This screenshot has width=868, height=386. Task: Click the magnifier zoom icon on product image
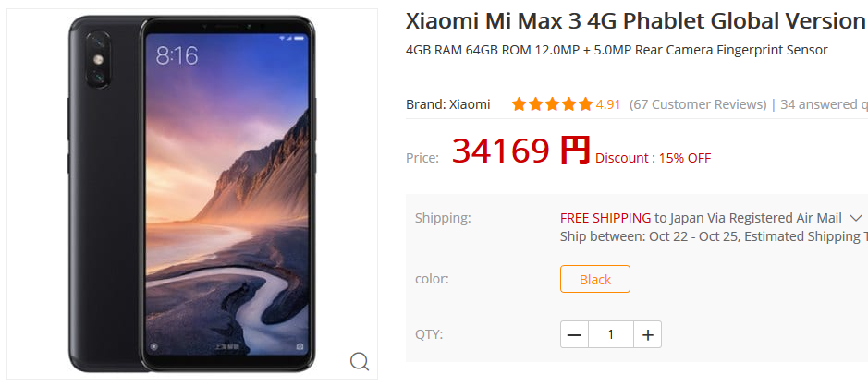tap(360, 362)
